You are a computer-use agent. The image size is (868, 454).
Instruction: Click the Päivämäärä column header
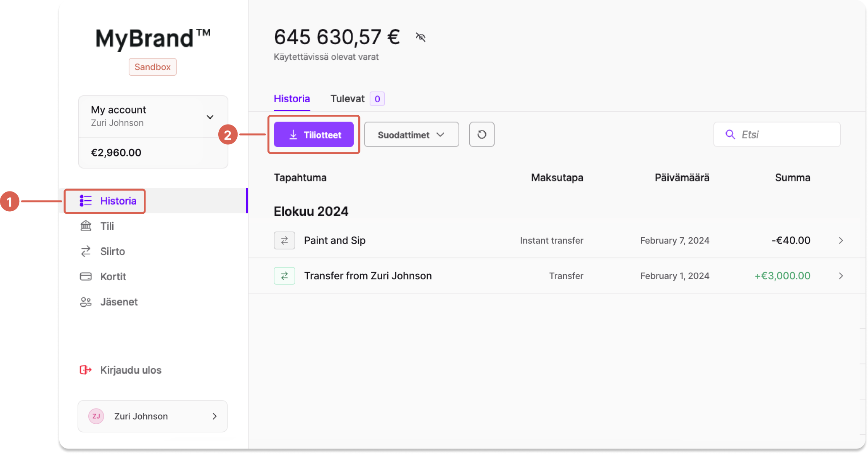(x=682, y=178)
